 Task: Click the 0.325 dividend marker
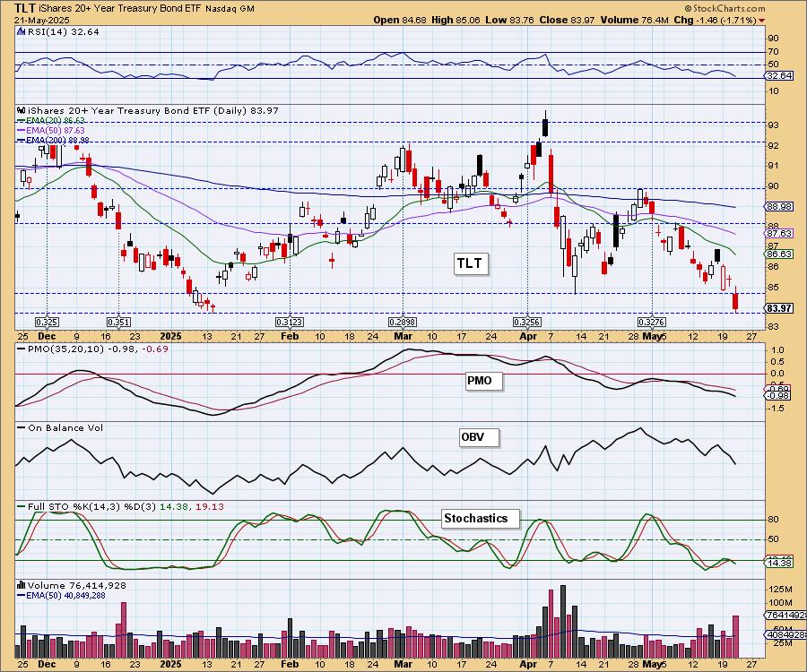point(47,323)
